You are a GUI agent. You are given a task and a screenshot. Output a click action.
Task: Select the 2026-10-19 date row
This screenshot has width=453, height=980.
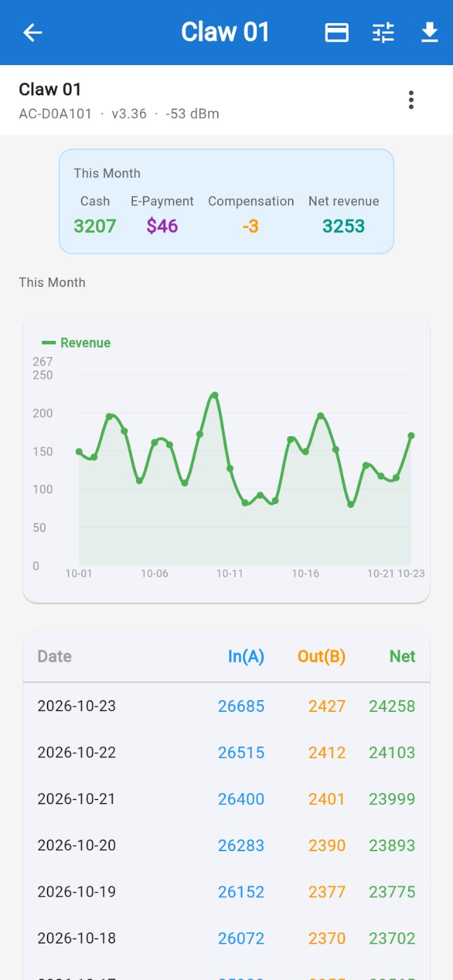[x=226, y=892]
